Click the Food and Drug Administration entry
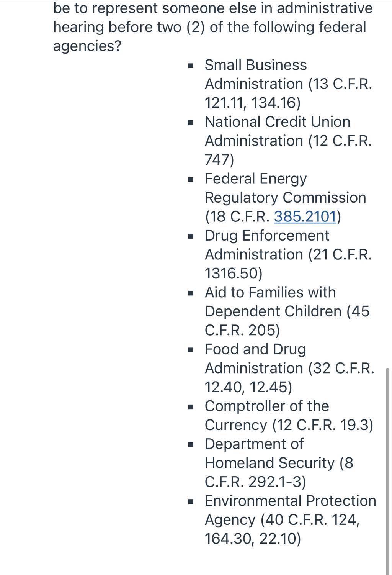 (289, 368)
